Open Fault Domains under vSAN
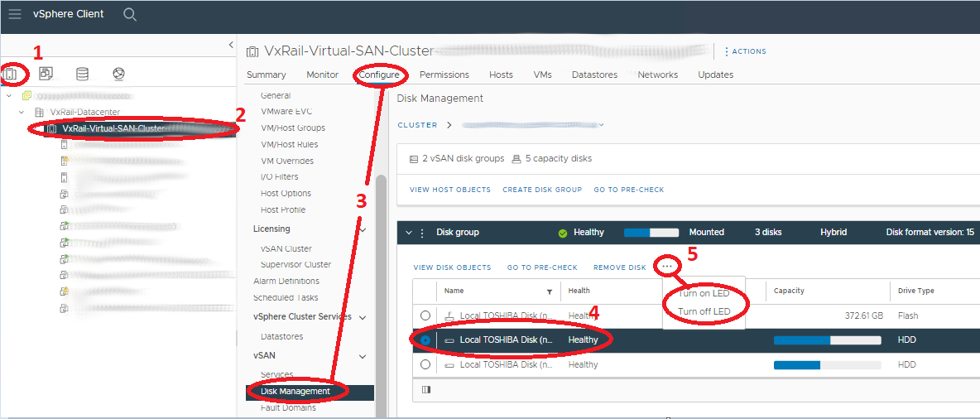Viewport: 980px width, 419px height. (x=288, y=407)
